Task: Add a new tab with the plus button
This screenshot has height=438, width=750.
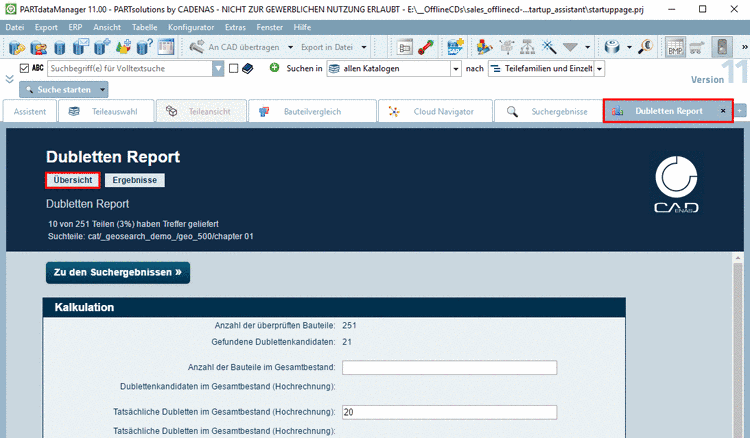Action: (x=740, y=111)
